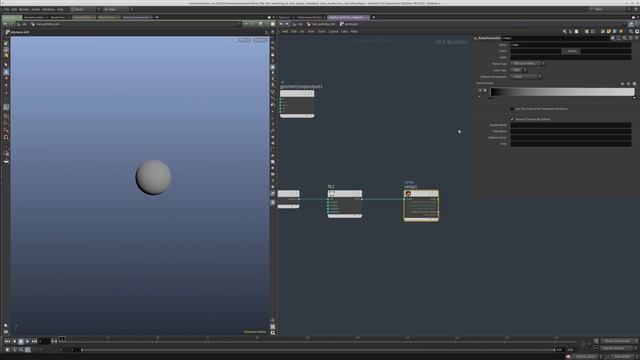Click the button inside the Prefix field
Image resolution: width=640 pixels, height=360 pixels.
[572, 51]
